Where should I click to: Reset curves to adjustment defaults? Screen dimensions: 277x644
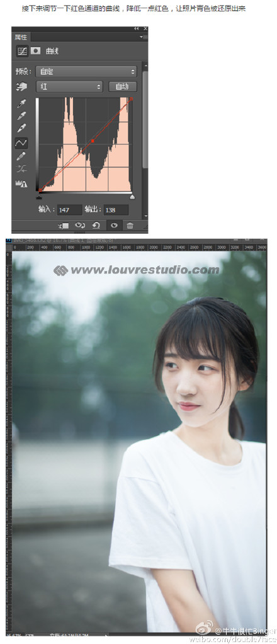[96, 225]
